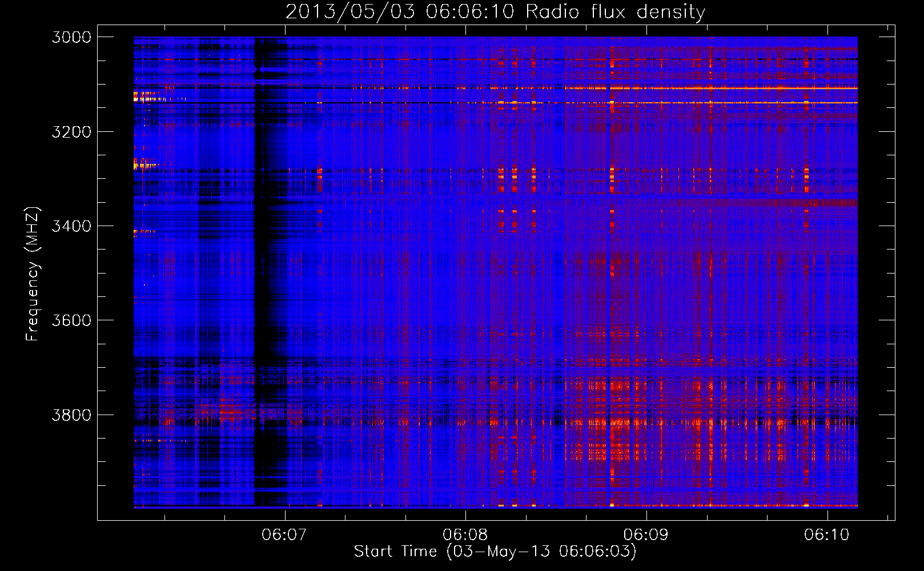Click the 3600 frequency tick label
The height and width of the screenshot is (571, 924).
71,320
